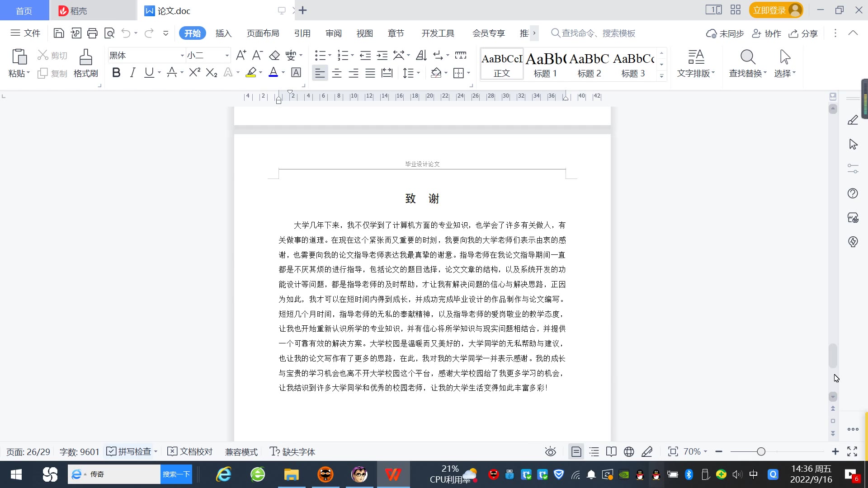Viewport: 868px width, 488px height.
Task: Increase font size with A+ icon
Action: [x=241, y=55]
